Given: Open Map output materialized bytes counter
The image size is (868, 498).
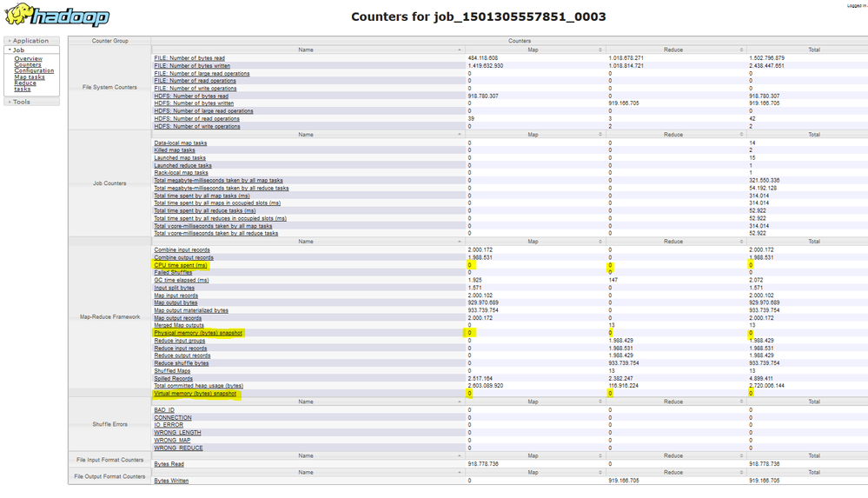Looking at the screenshot, I should pos(191,311).
